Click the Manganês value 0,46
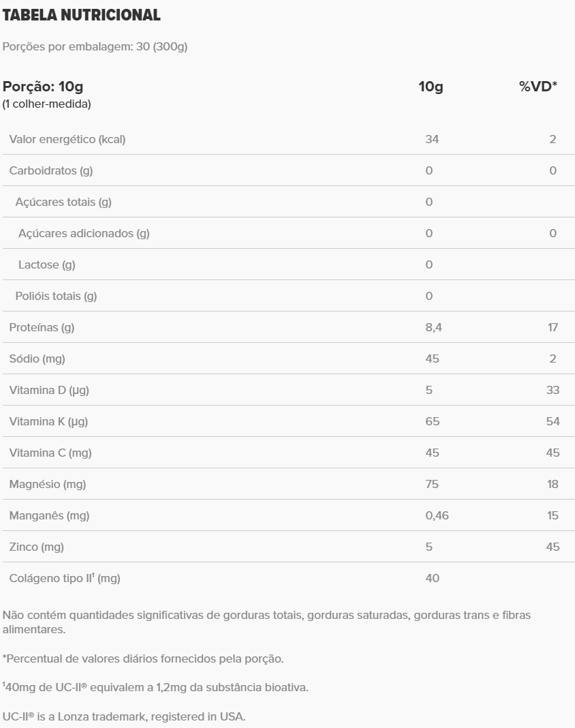This screenshot has width=575, height=728. coord(437,515)
